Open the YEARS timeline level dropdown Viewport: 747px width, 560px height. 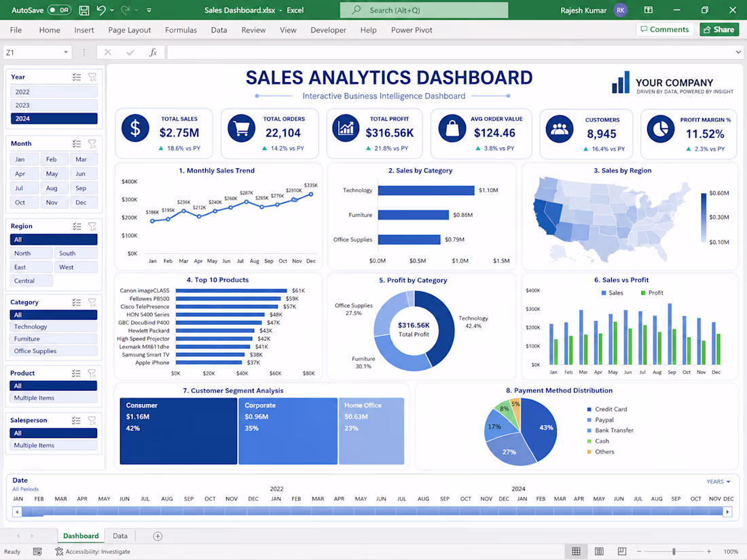pyautogui.click(x=718, y=481)
